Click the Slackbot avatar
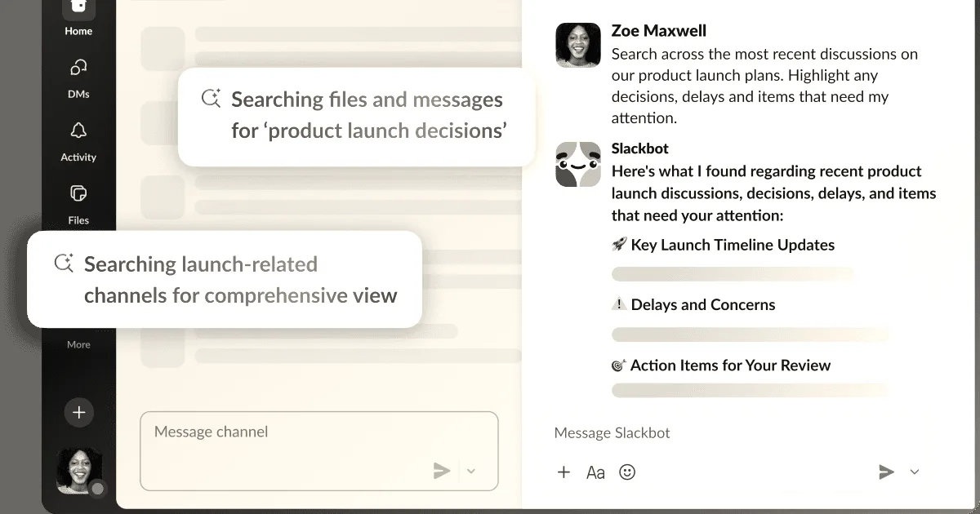Image resolution: width=980 pixels, height=514 pixels. (578, 164)
